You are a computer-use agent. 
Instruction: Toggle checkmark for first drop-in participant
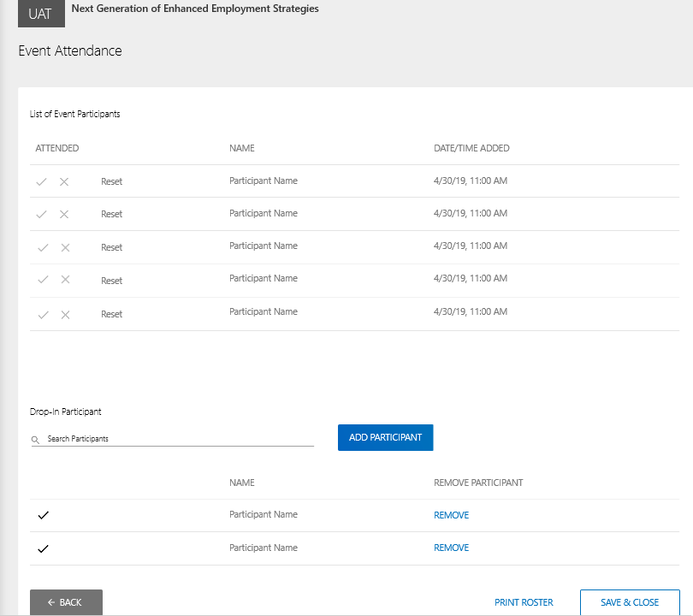[44, 516]
